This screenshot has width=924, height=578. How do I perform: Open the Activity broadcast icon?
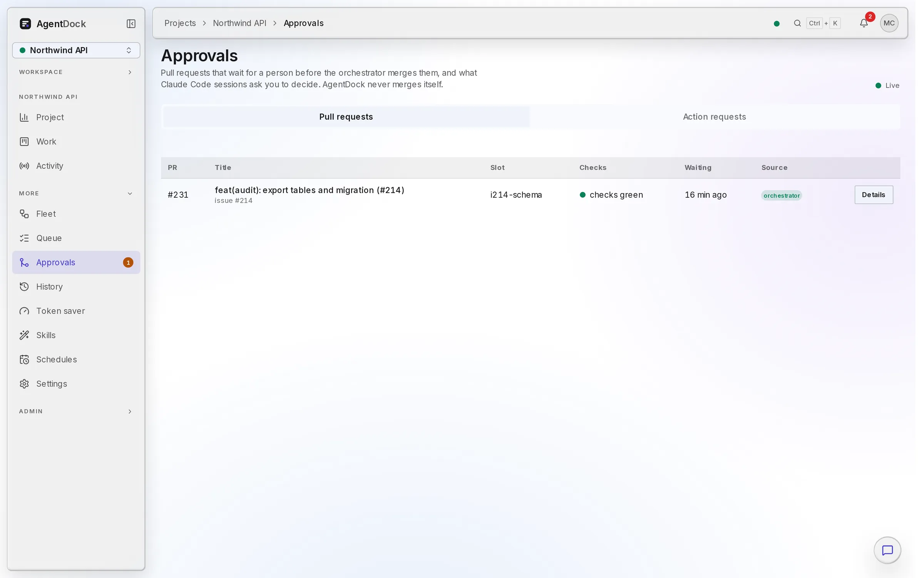coord(24,166)
